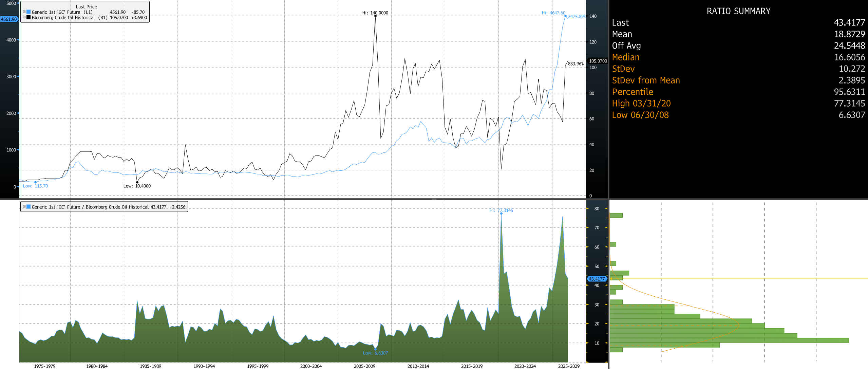
Task: Click the blue ratio series color swatch
Action: coord(29,207)
